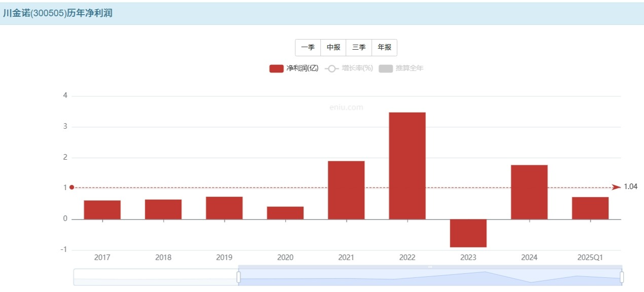The height and width of the screenshot is (292, 644).
Task: Click the 2018 net profit bar
Action: [163, 209]
